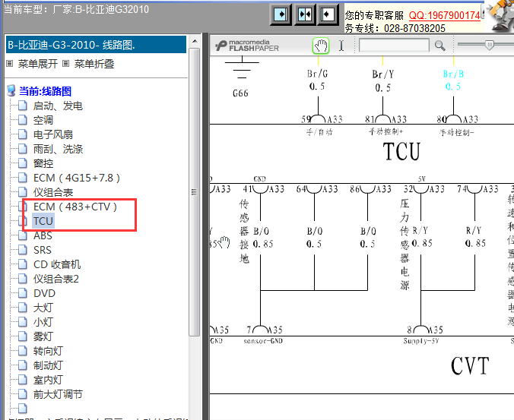Click the expand-left-panel arrow button
The image size is (514, 420).
281,14
